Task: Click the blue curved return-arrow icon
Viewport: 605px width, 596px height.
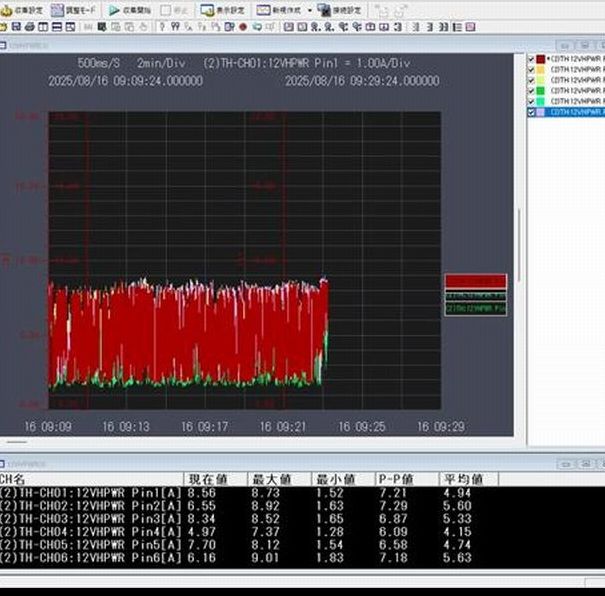Action: coord(256,27)
